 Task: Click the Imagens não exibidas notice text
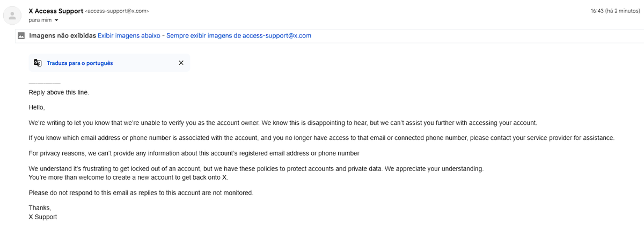coord(62,36)
